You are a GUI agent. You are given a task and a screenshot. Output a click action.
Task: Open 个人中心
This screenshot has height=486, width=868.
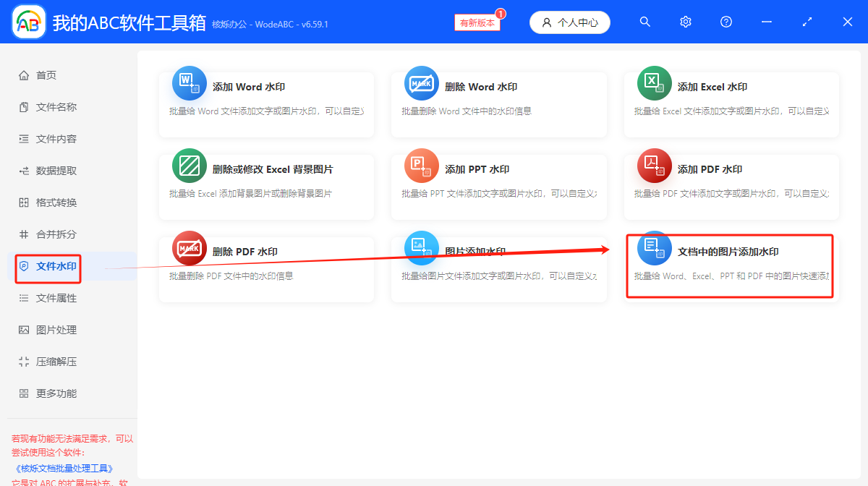570,22
